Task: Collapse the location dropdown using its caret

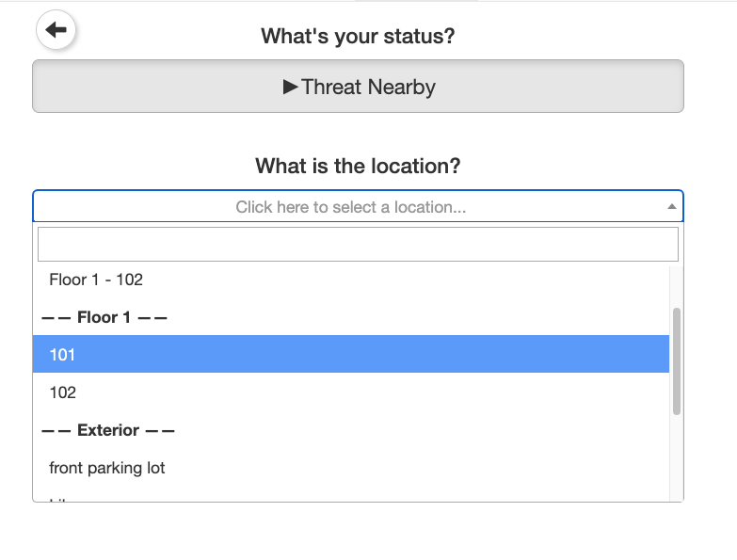Action: (x=671, y=206)
